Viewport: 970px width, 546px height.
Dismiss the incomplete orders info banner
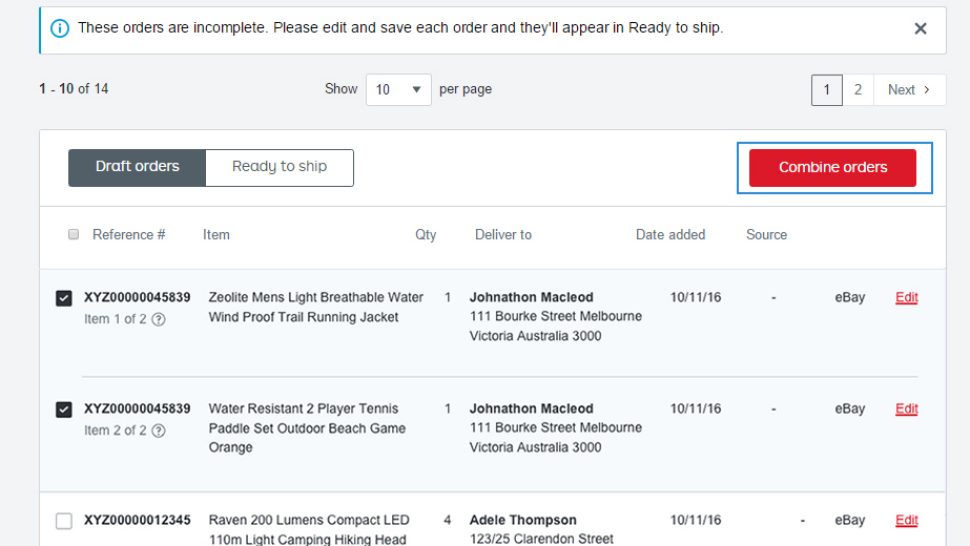pyautogui.click(x=920, y=28)
